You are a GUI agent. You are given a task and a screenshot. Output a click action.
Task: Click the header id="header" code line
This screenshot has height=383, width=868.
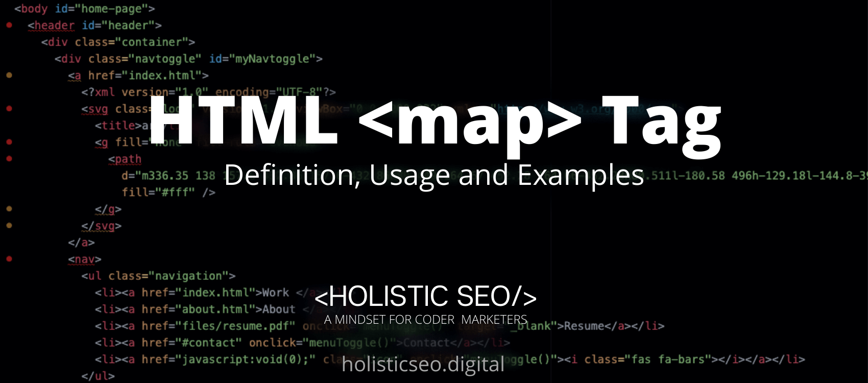pyautogui.click(x=94, y=26)
